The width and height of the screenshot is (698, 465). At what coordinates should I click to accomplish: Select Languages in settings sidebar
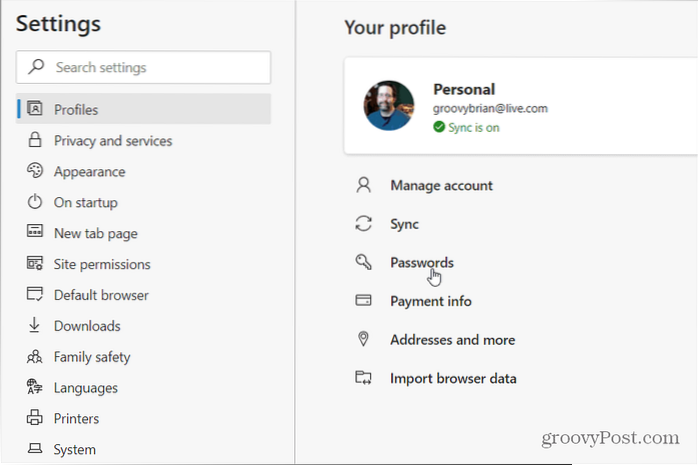[x=85, y=388]
